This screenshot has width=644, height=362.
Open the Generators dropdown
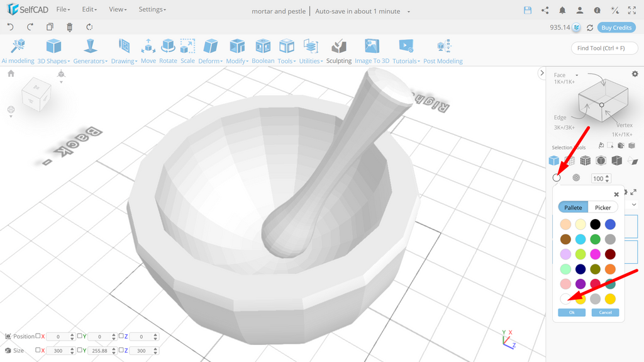91,52
